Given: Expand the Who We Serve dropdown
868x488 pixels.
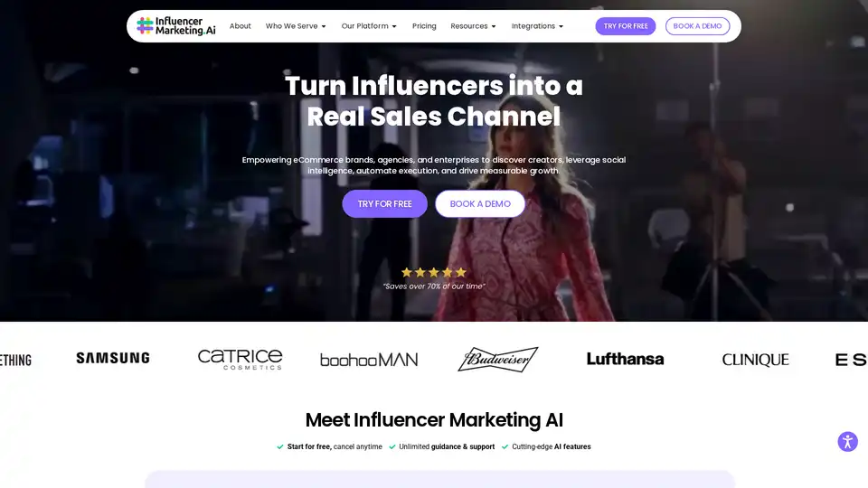Looking at the screenshot, I should click(x=296, y=26).
